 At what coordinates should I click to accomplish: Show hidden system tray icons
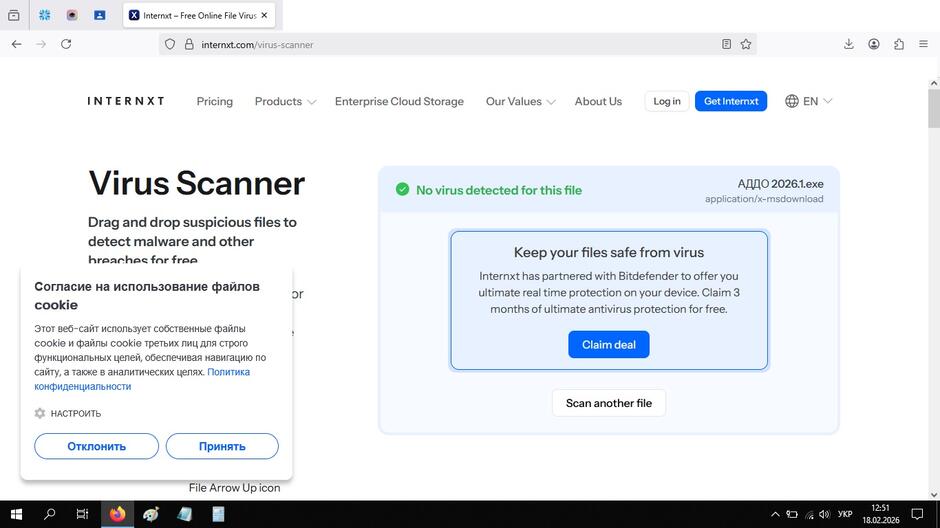pyautogui.click(x=775, y=514)
